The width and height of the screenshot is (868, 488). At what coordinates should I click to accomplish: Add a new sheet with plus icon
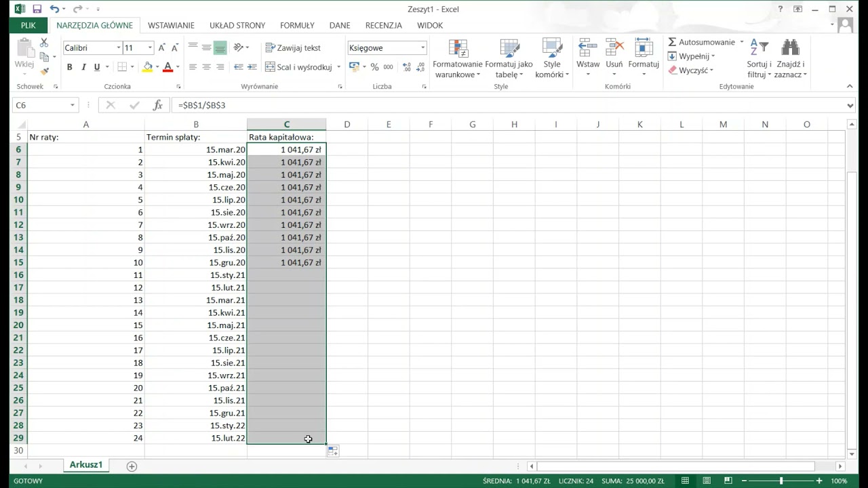pyautogui.click(x=132, y=466)
